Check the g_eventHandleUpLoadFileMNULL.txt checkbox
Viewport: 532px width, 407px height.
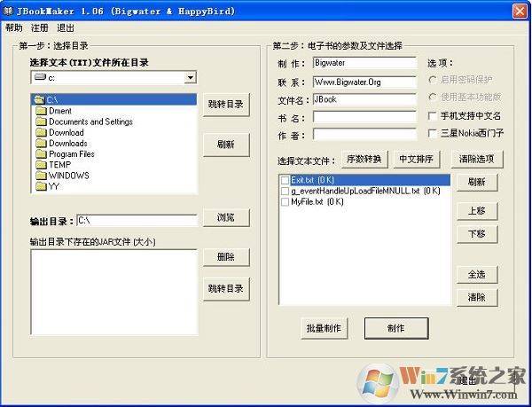(285, 191)
